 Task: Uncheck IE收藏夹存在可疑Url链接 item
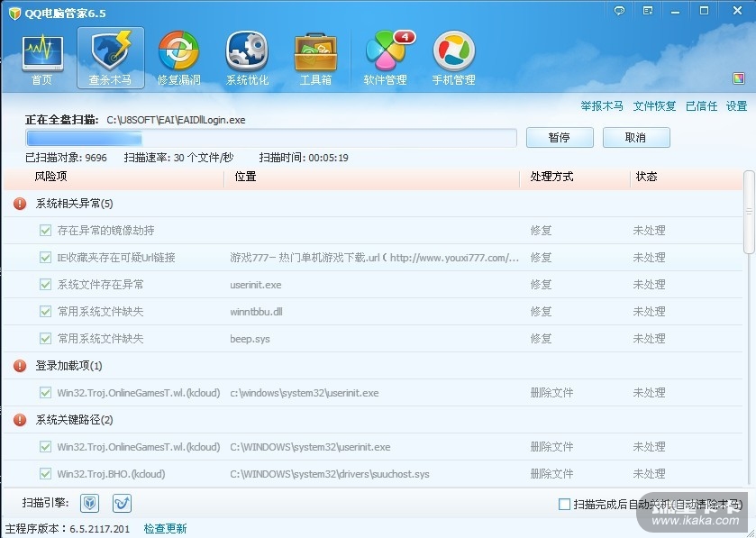pos(45,258)
